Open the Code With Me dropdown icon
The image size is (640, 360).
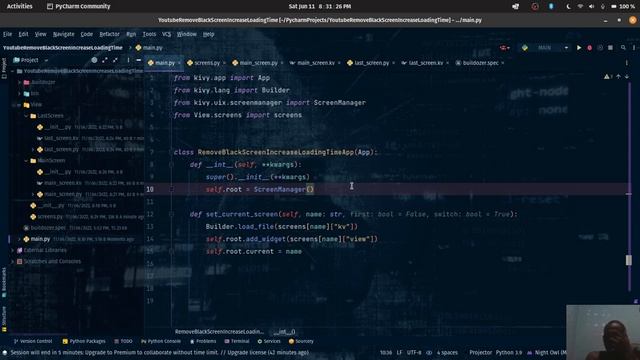tap(504, 48)
